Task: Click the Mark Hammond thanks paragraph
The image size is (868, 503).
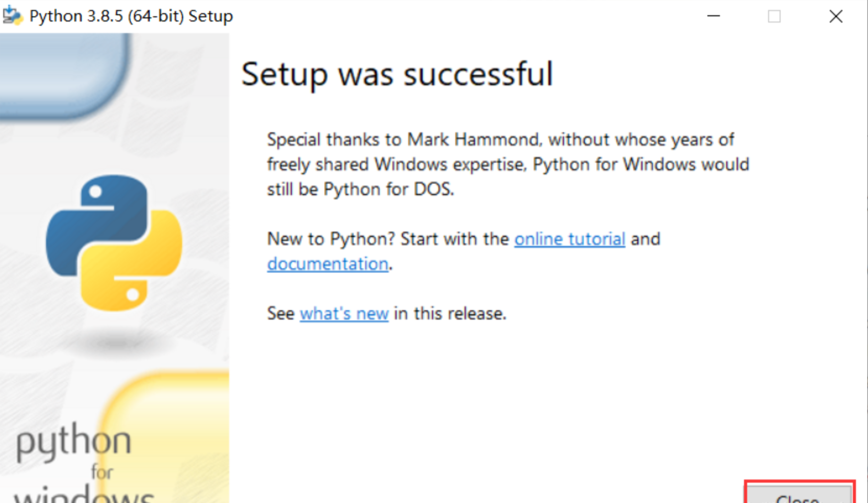Action: 508,164
